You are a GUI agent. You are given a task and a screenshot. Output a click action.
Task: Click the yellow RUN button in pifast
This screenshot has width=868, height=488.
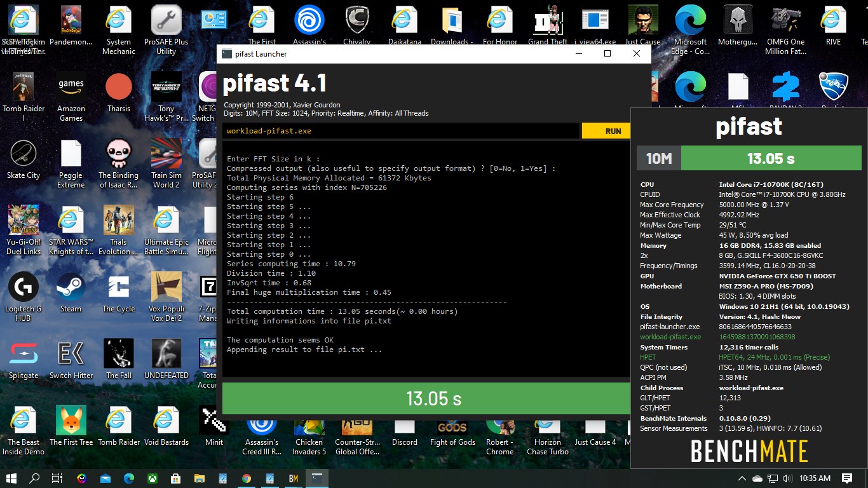click(606, 131)
